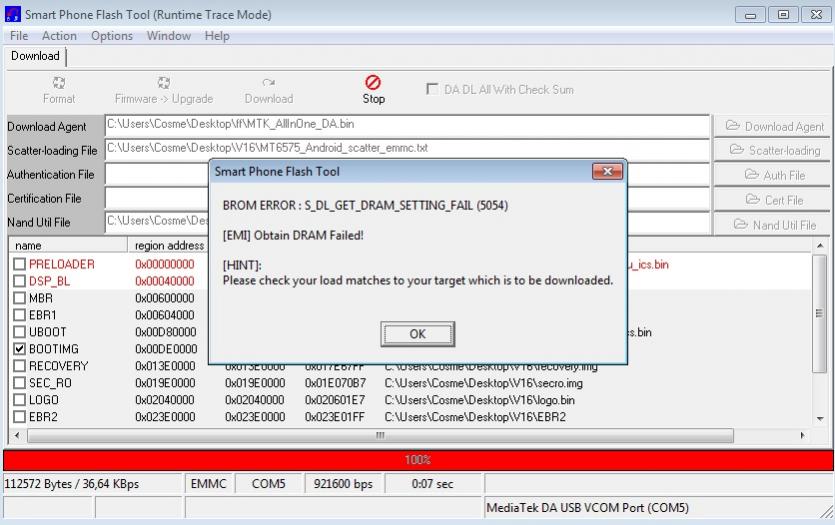The image size is (835, 525).
Task: Click the 0x01E070B7 end address cell
Action: [x=335, y=383]
